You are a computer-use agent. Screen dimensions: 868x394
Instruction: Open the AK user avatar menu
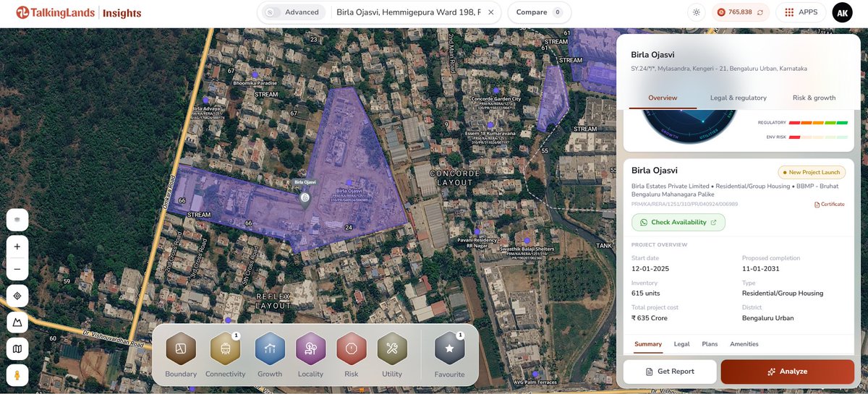coord(843,12)
